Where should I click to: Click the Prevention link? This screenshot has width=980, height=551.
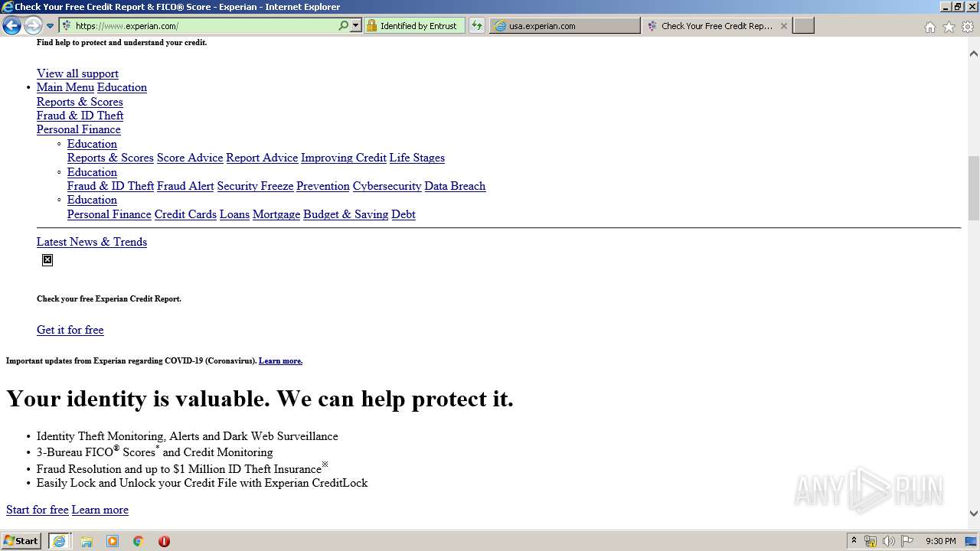(323, 186)
